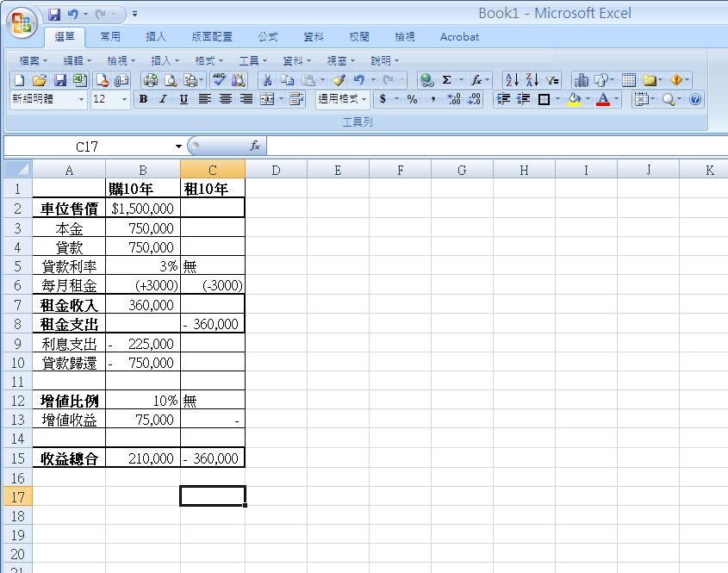Insert a hyperlink with globe icon

click(426, 80)
